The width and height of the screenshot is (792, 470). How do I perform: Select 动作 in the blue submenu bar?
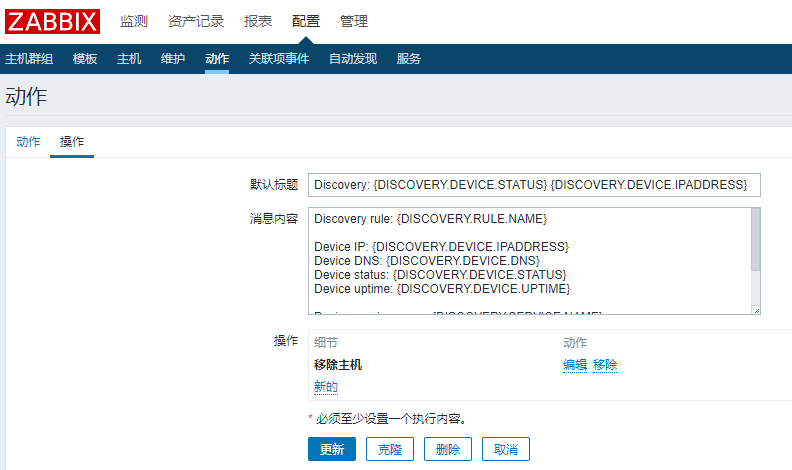click(217, 59)
